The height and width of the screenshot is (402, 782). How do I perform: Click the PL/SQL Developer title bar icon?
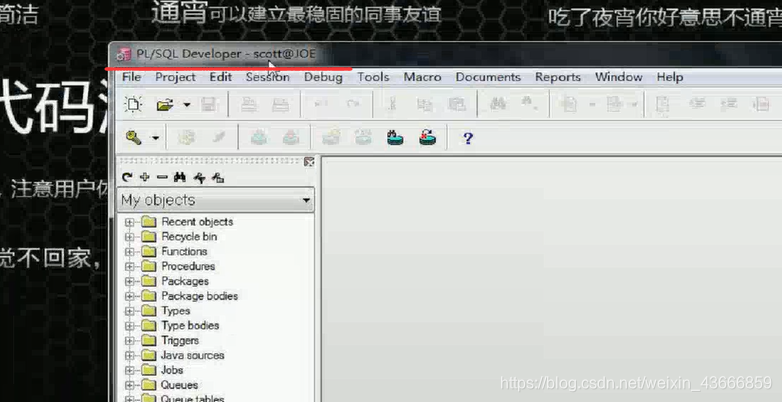124,54
